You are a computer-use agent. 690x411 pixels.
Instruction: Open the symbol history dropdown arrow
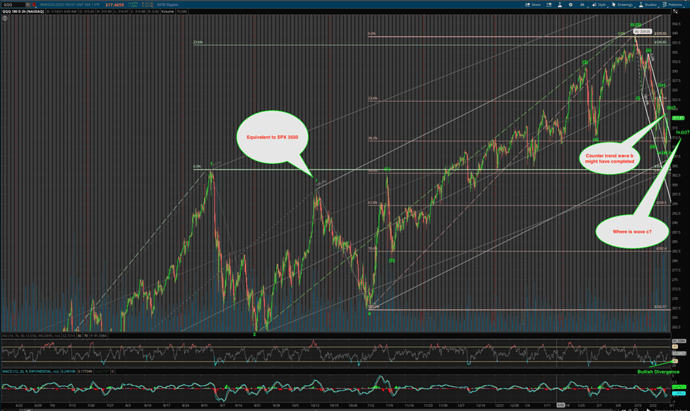[x=28, y=4]
